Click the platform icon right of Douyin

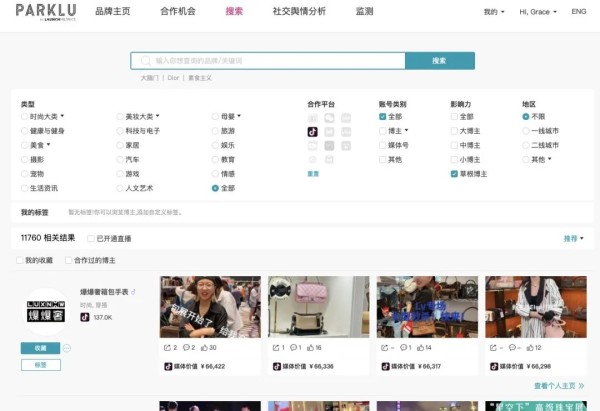329,132
